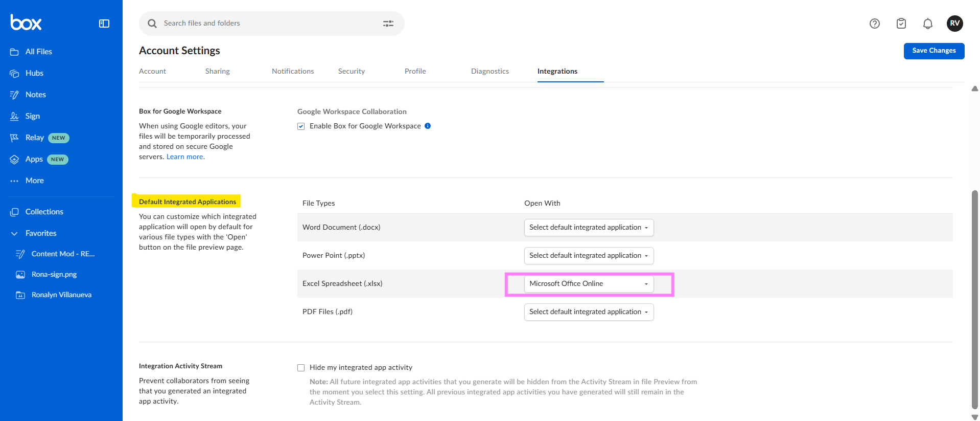This screenshot has height=421, width=980.
Task: Open Content Mod - RE... favorite
Action: pyautogui.click(x=63, y=254)
